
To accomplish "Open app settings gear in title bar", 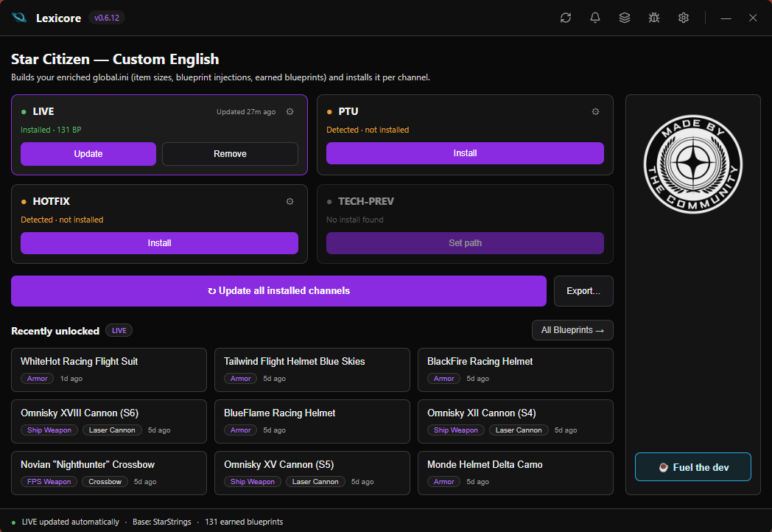I will coord(684,18).
